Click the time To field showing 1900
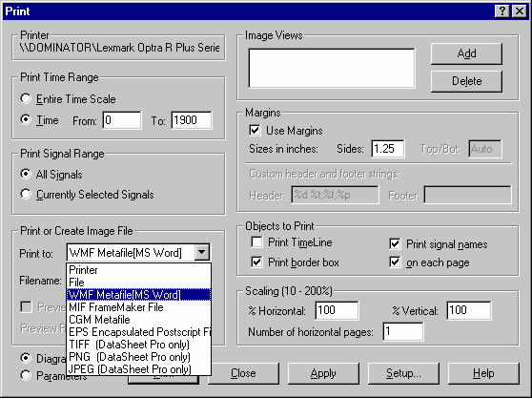This screenshot has width=532, height=398. click(192, 120)
